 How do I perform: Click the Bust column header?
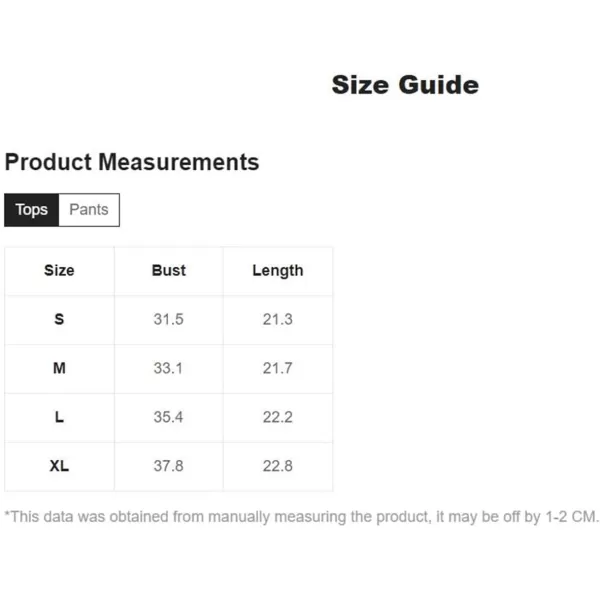tap(168, 271)
